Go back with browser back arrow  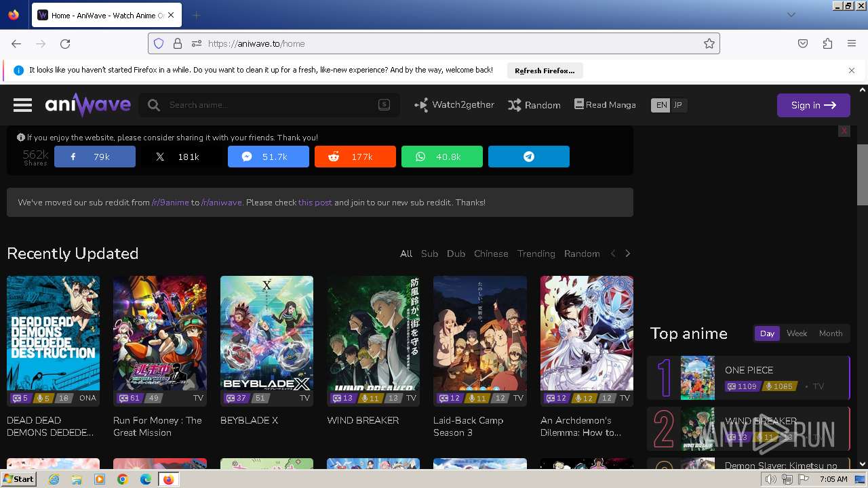tap(16, 43)
